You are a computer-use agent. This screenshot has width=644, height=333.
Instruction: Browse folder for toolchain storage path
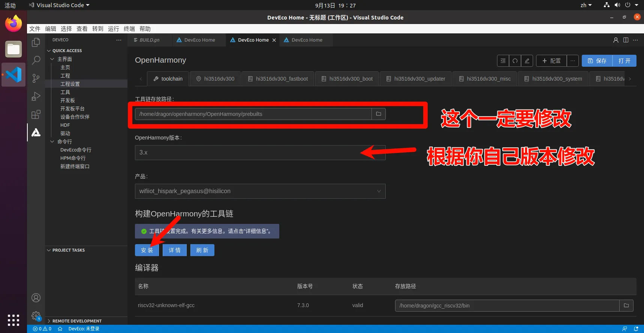(379, 114)
